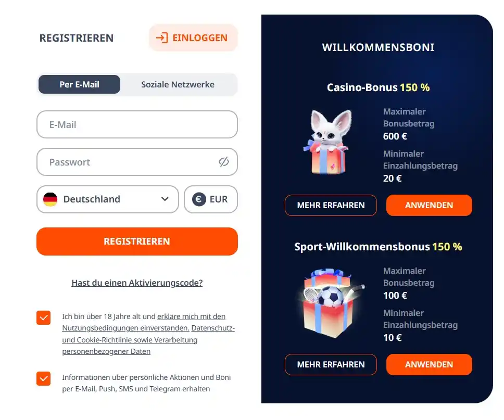Switch to the Per E-Mail tab

coord(79,84)
